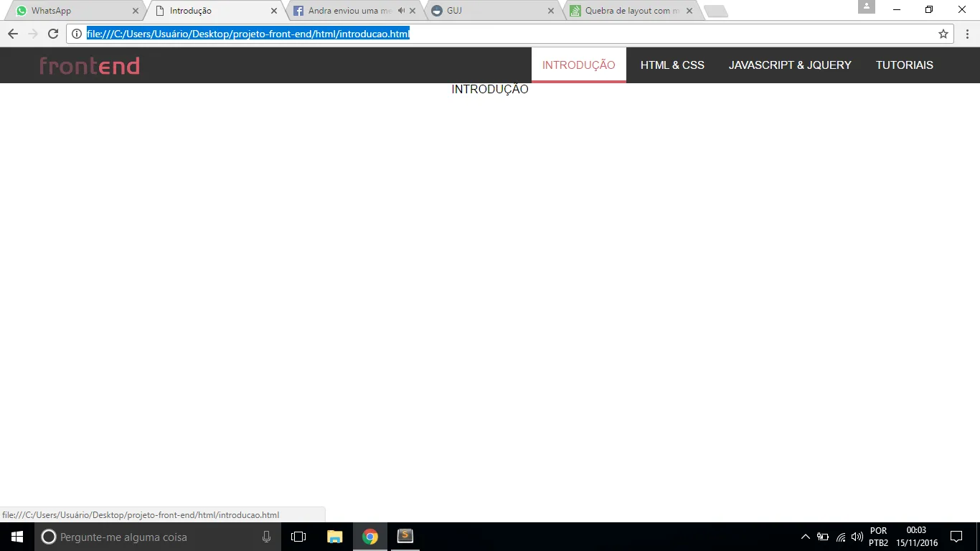The image size is (980, 551).
Task: Open the Action Center notifications icon
Action: tap(956, 537)
